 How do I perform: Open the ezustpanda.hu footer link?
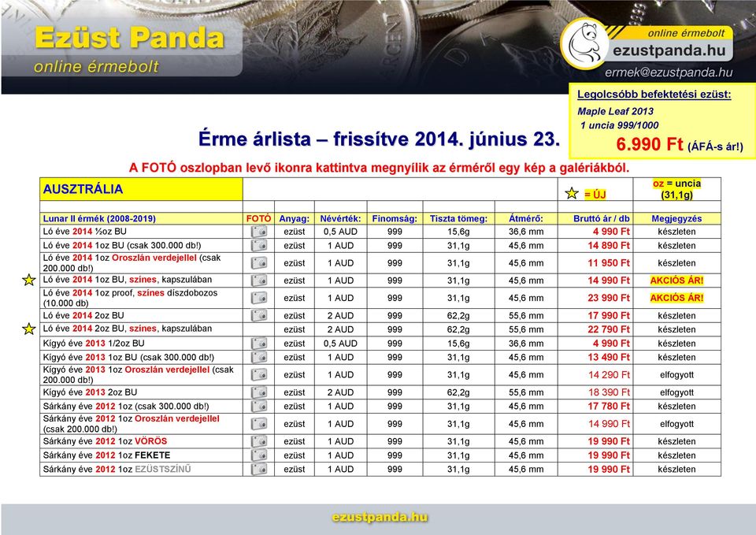380,517
